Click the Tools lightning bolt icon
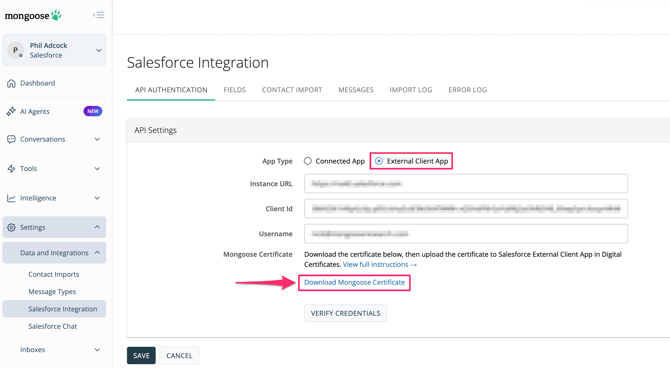Viewport: 670px width, 368px height. pyautogui.click(x=11, y=168)
